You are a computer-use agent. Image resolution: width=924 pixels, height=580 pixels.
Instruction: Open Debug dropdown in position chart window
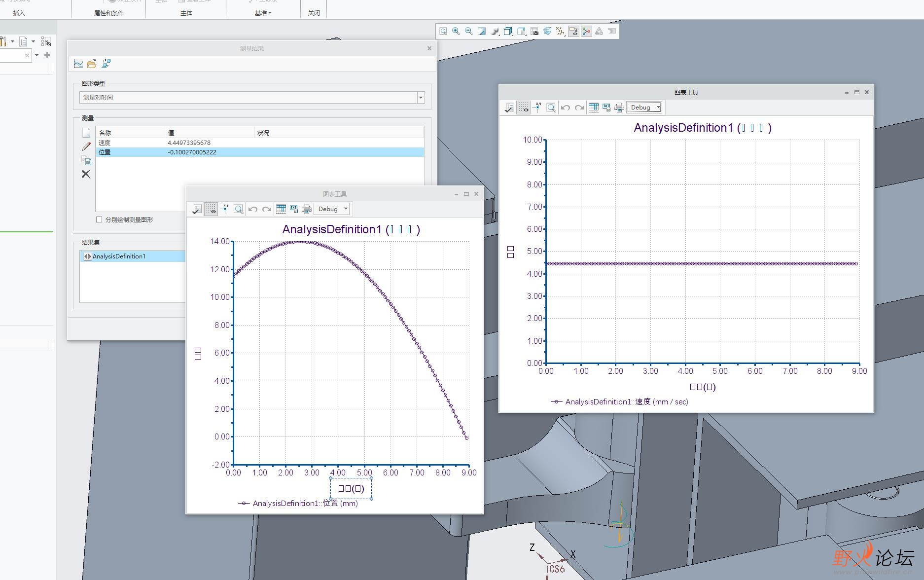(x=332, y=209)
